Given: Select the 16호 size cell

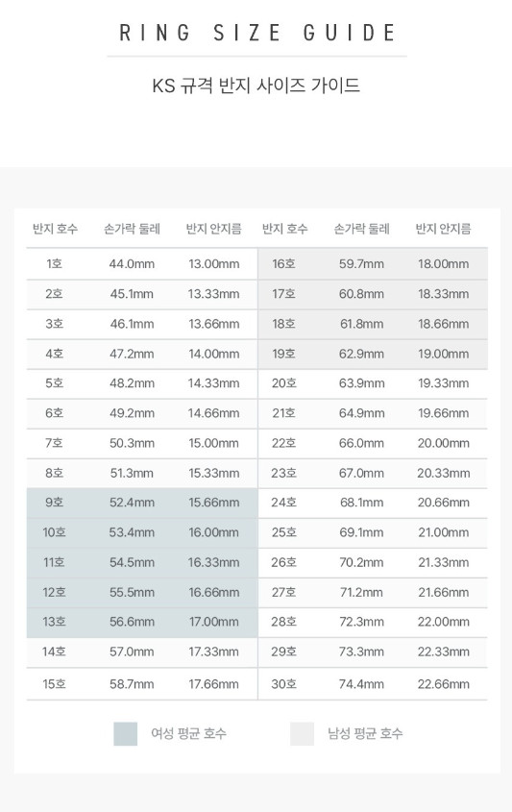Looking at the screenshot, I should pos(284,264).
